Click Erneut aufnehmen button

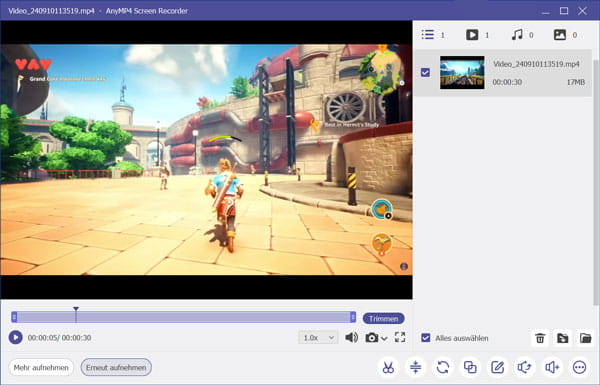tap(116, 367)
